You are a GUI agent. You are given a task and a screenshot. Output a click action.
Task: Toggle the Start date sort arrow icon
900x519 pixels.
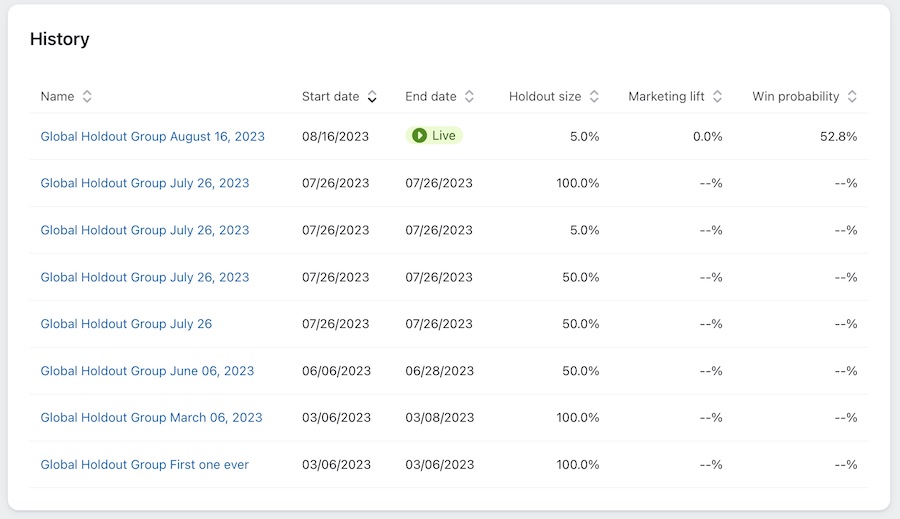tap(372, 97)
